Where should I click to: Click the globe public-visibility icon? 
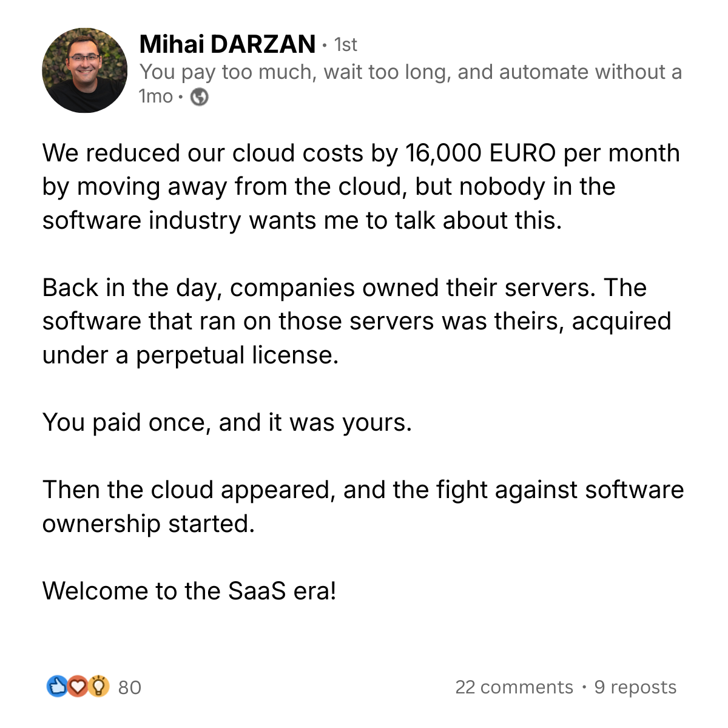[x=200, y=97]
